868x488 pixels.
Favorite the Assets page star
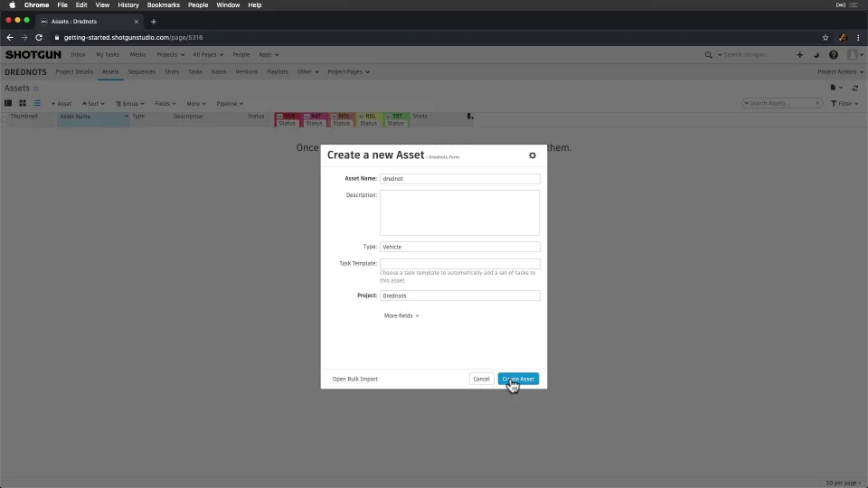[36, 88]
